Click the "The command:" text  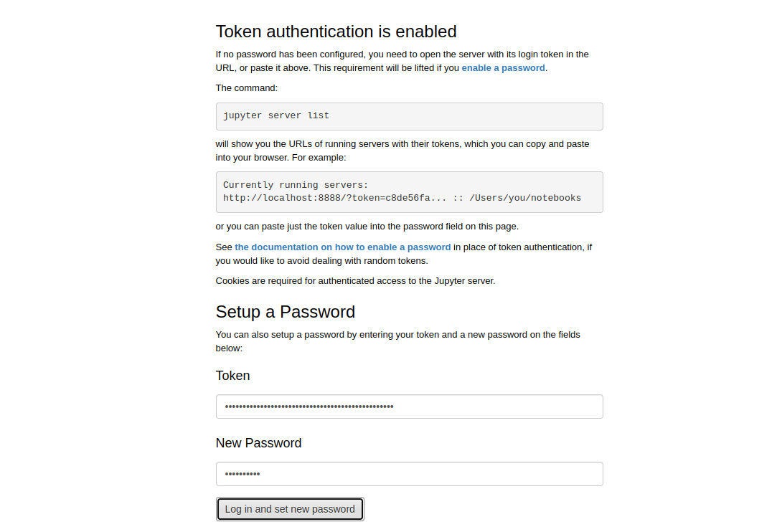click(x=246, y=88)
